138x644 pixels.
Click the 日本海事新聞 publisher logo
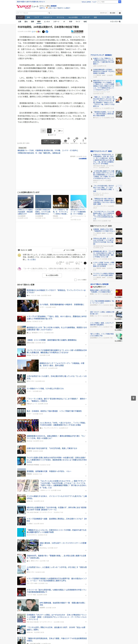[77, 32]
